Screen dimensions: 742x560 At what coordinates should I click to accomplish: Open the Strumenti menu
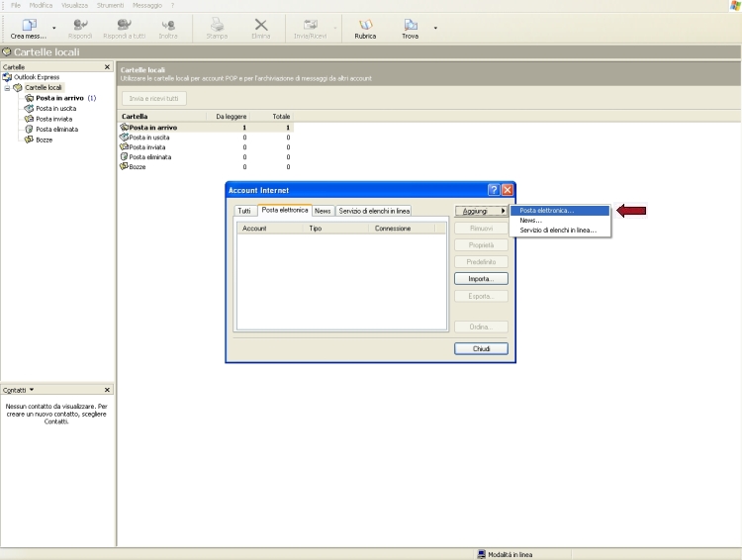[x=110, y=6]
